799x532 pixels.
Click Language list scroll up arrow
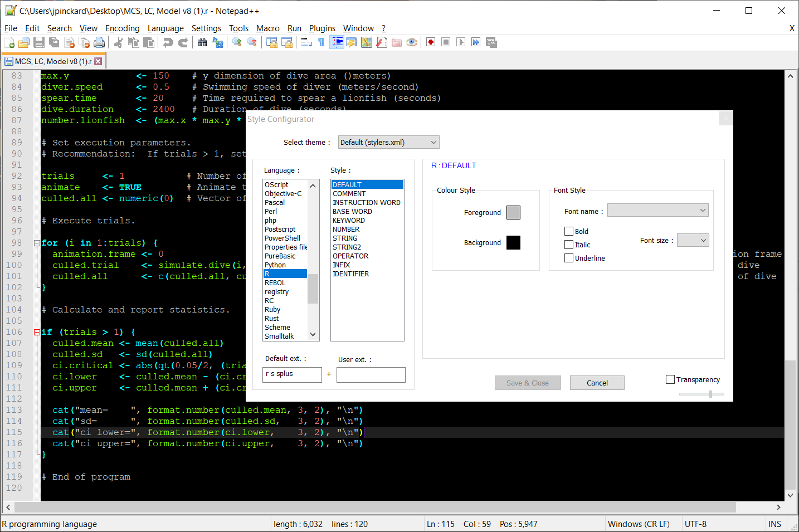(313, 186)
